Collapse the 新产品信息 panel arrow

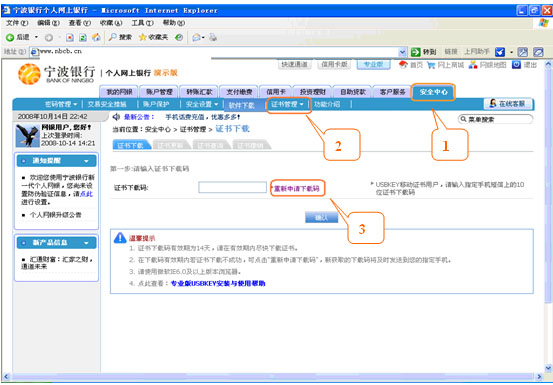click(x=86, y=243)
